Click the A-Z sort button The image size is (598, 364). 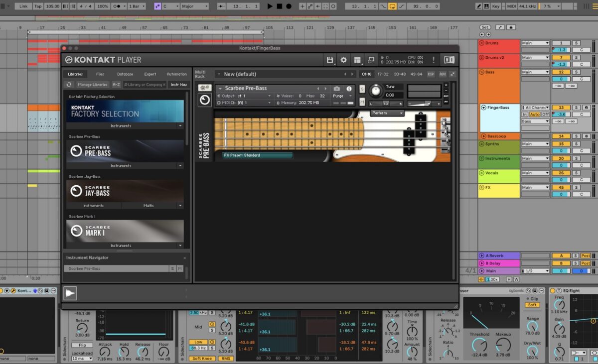[x=116, y=85]
